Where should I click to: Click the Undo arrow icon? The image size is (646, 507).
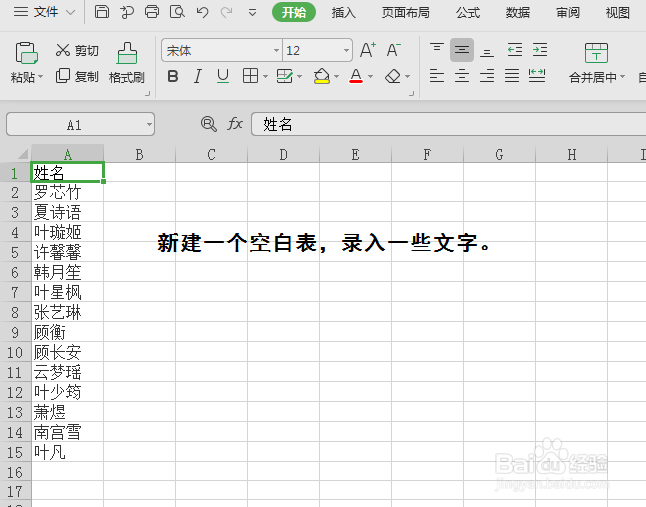coord(202,12)
